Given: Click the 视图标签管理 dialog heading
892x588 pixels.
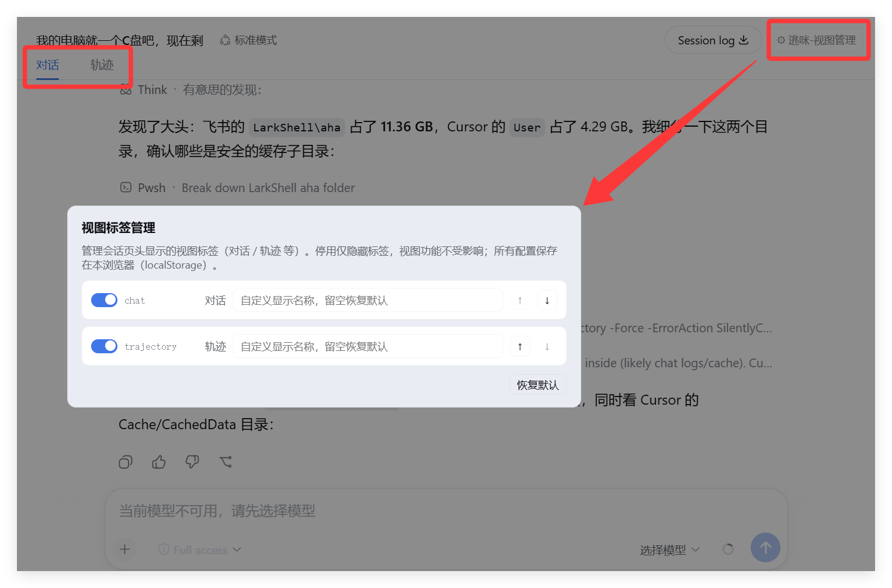Looking at the screenshot, I should (x=119, y=228).
